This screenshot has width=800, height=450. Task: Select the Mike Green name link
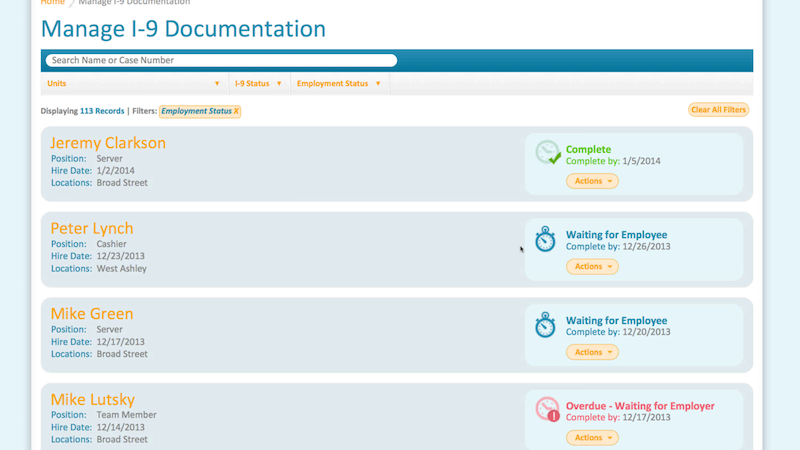(x=91, y=314)
